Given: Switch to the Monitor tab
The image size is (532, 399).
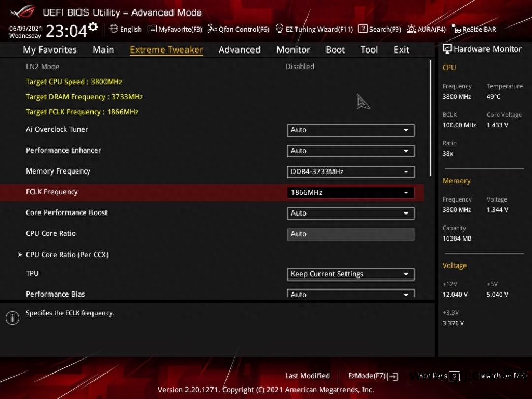Looking at the screenshot, I should click(293, 50).
